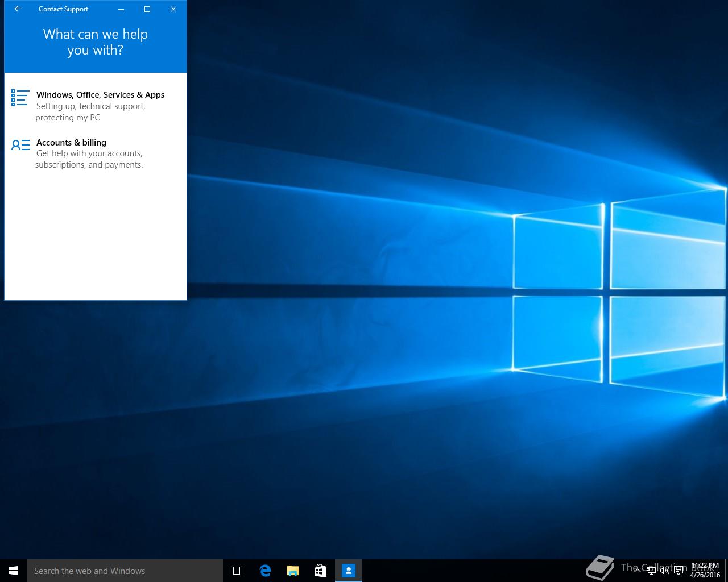The height and width of the screenshot is (582, 728).
Task: Maximize the Contact Support window
Action: (147, 9)
